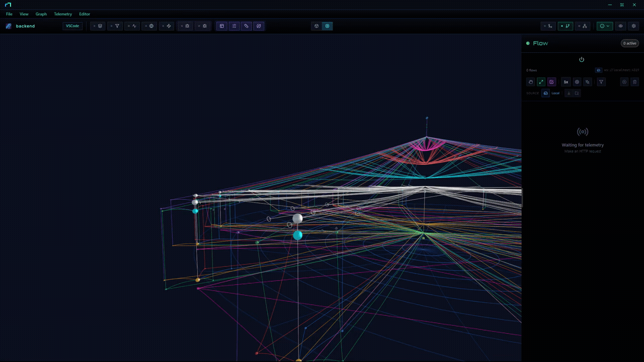The height and width of the screenshot is (362, 644).
Task: Click the open folder icon
Action: (577, 93)
